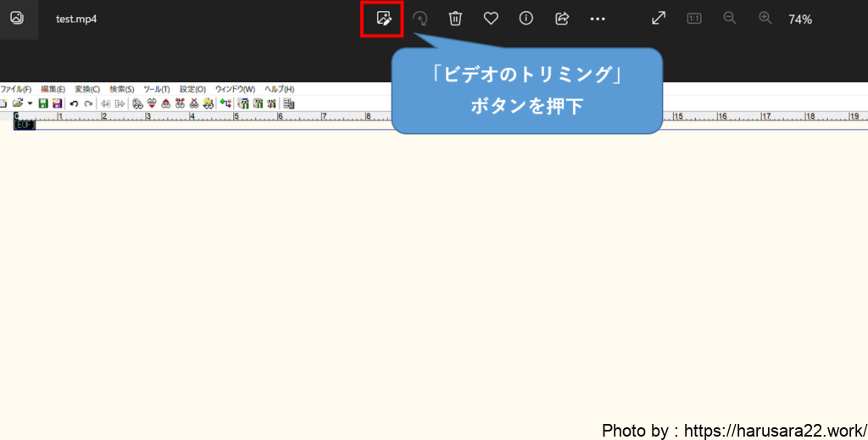The width and height of the screenshot is (868, 440).
Task: Enter full screen with the diagonal arrows icon
Action: [x=659, y=19]
